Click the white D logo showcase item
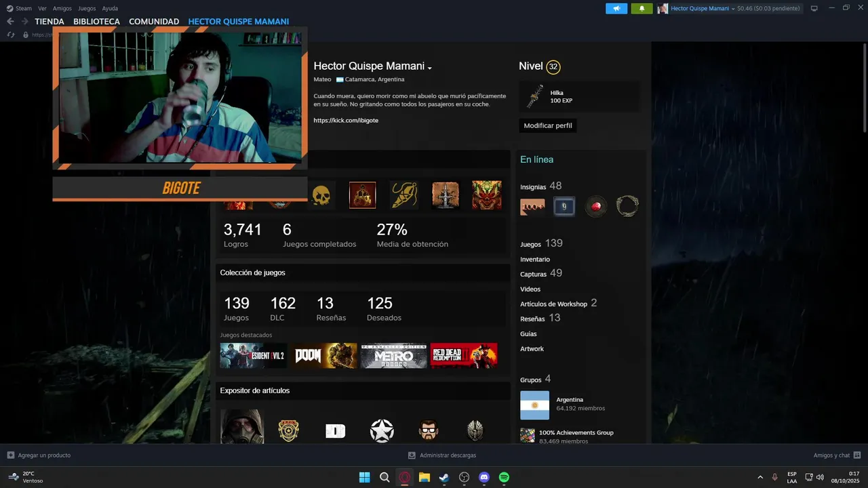This screenshot has height=488, width=868. [x=336, y=431]
